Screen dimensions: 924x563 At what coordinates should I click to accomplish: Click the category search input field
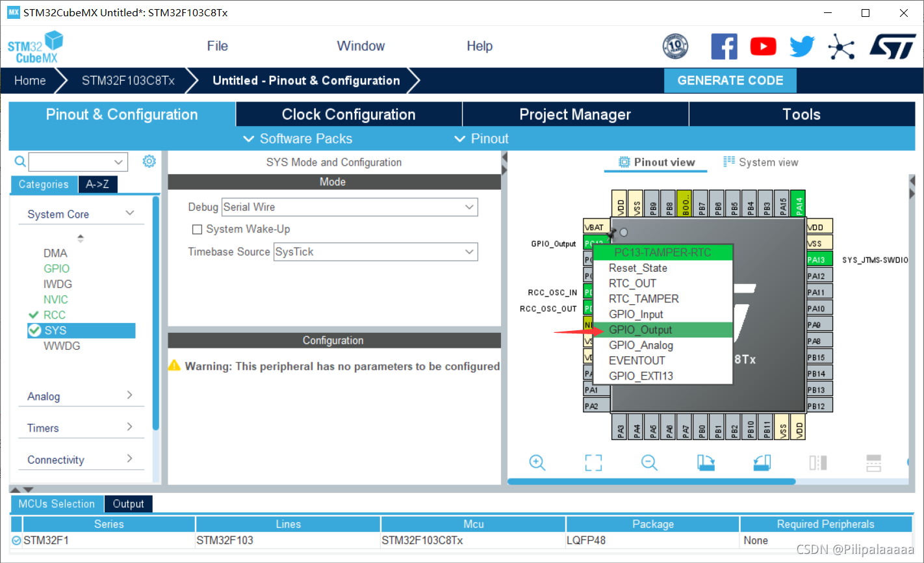[x=70, y=162]
